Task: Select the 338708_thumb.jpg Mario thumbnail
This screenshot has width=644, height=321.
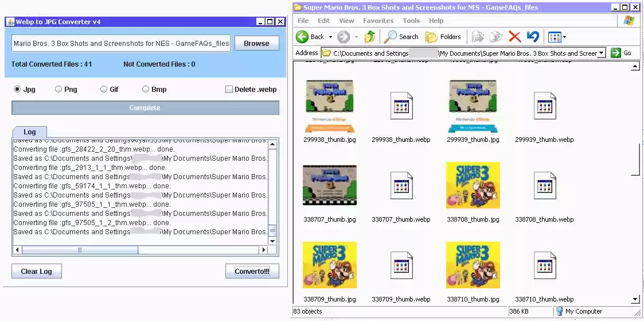Action: click(x=473, y=185)
